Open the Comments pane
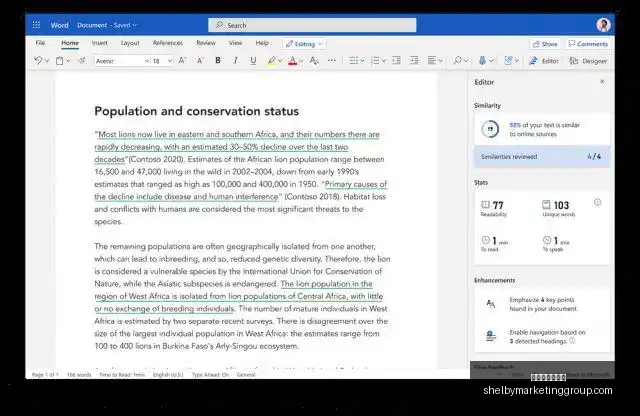This screenshot has width=640, height=416. click(x=588, y=44)
